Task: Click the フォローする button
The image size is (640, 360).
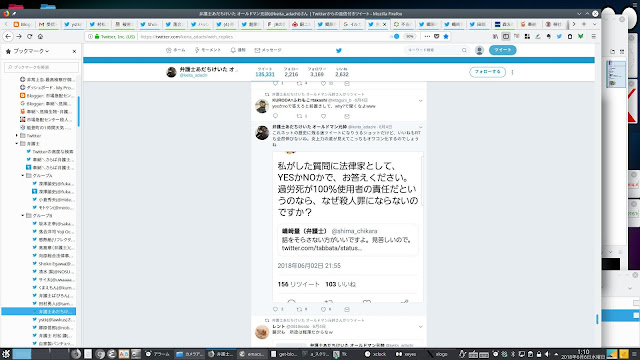Action: [x=487, y=72]
